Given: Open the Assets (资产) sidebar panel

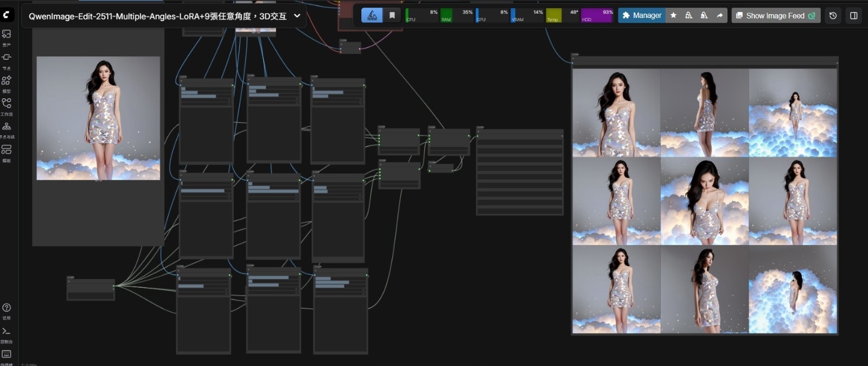Looking at the screenshot, I should coord(7,34).
